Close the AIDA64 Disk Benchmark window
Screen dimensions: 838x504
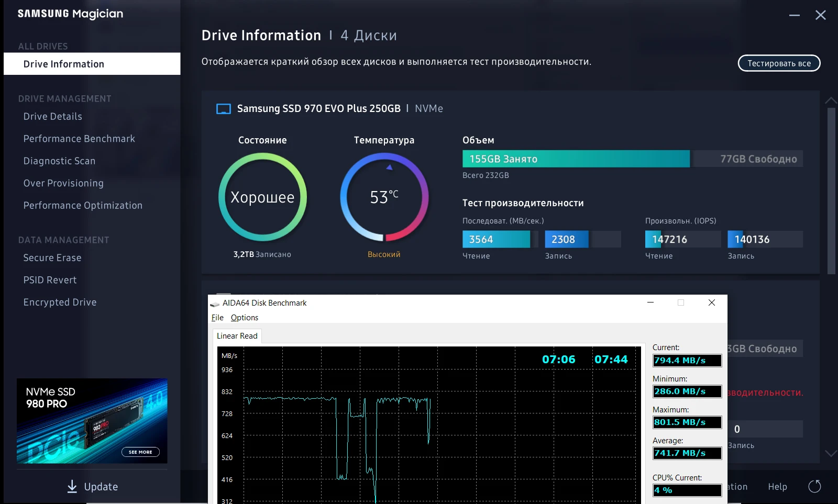(711, 303)
